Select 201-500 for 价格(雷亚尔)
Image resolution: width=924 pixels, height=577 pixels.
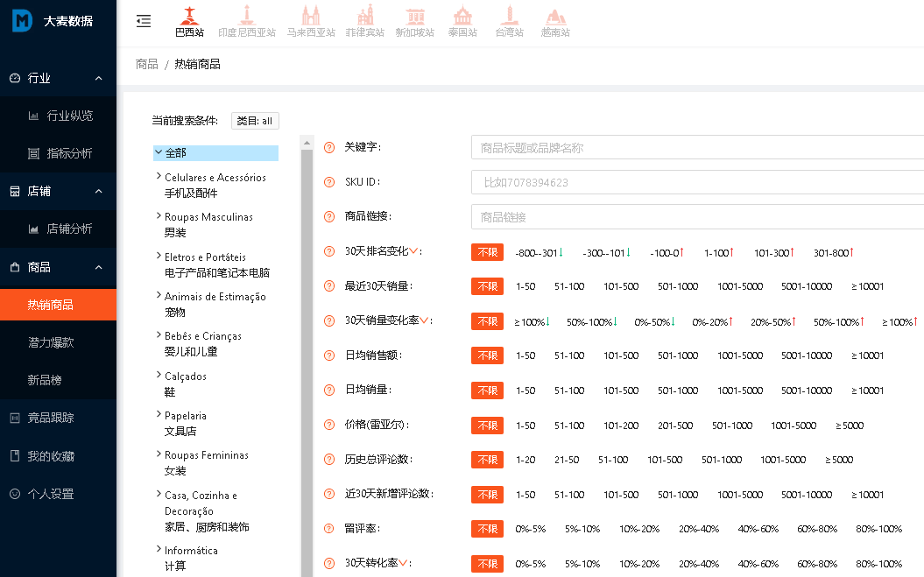click(x=675, y=426)
